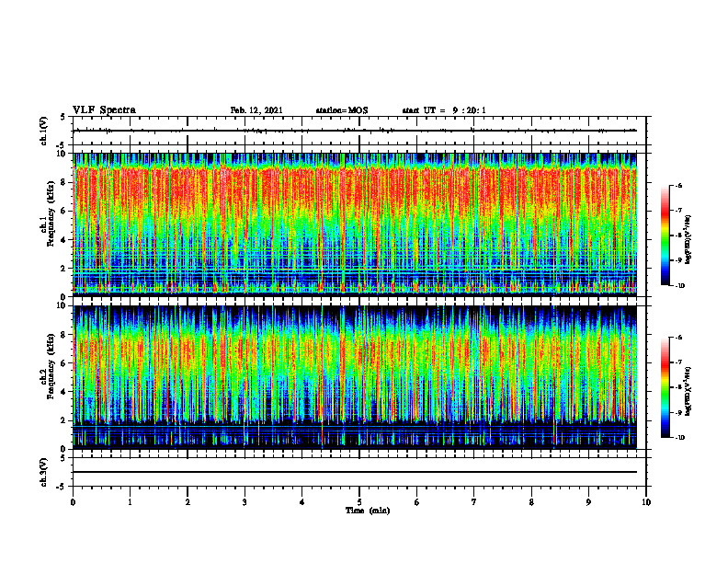Click time axis tick label '3'

point(245,502)
